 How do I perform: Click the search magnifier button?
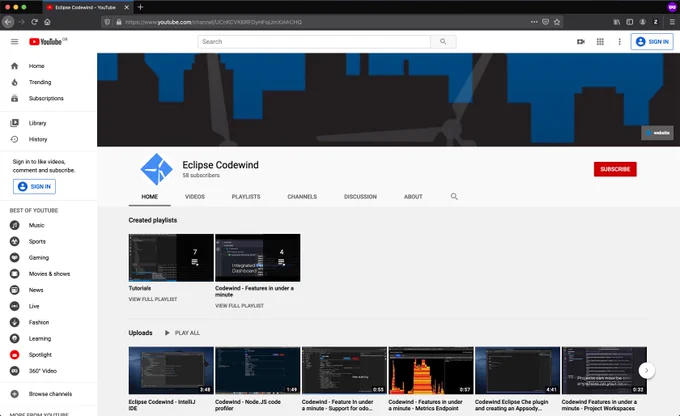coord(443,42)
